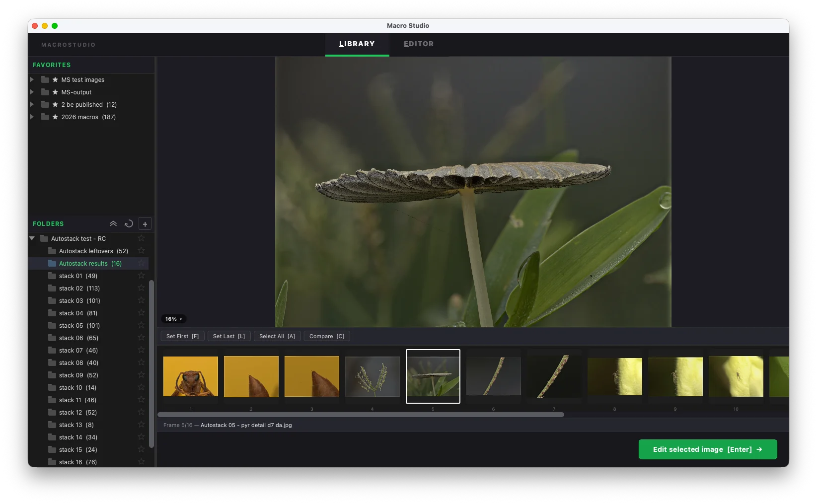The width and height of the screenshot is (817, 504).
Task: Click the Autostack 05 file name text
Action: point(246,425)
